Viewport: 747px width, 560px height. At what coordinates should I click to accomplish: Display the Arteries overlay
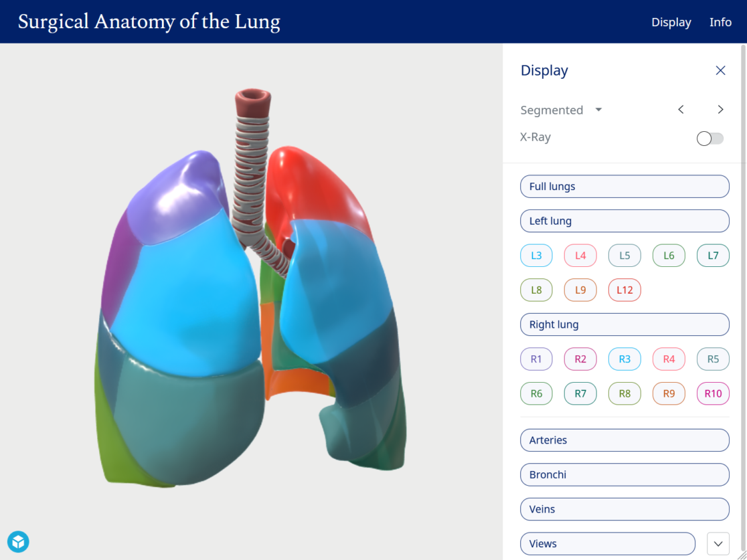pyautogui.click(x=624, y=440)
